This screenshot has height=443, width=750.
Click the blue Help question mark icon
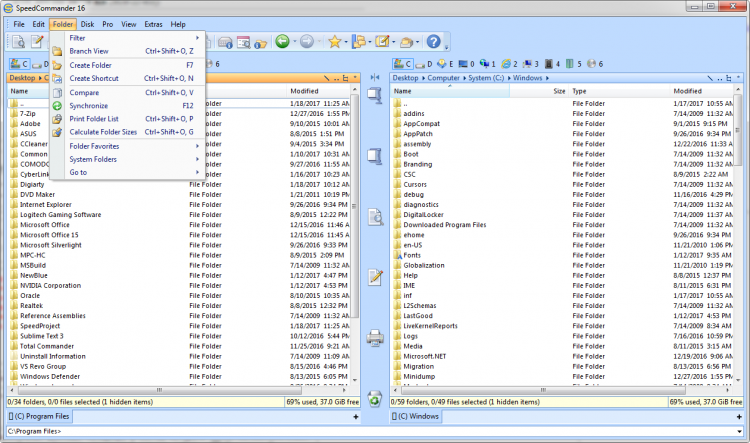433,42
